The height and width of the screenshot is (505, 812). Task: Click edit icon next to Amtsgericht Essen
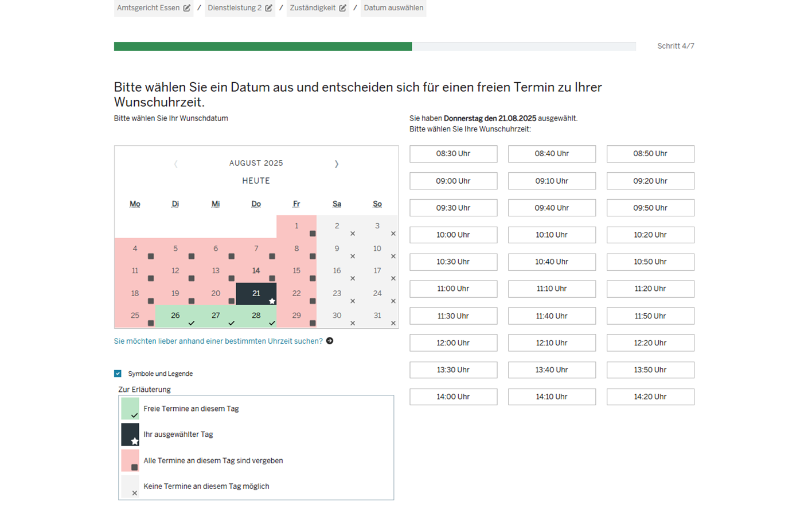tap(186, 8)
